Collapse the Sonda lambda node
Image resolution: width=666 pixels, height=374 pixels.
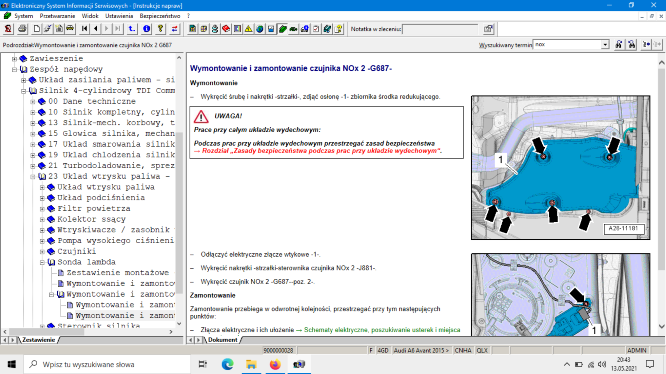pyautogui.click(x=42, y=262)
